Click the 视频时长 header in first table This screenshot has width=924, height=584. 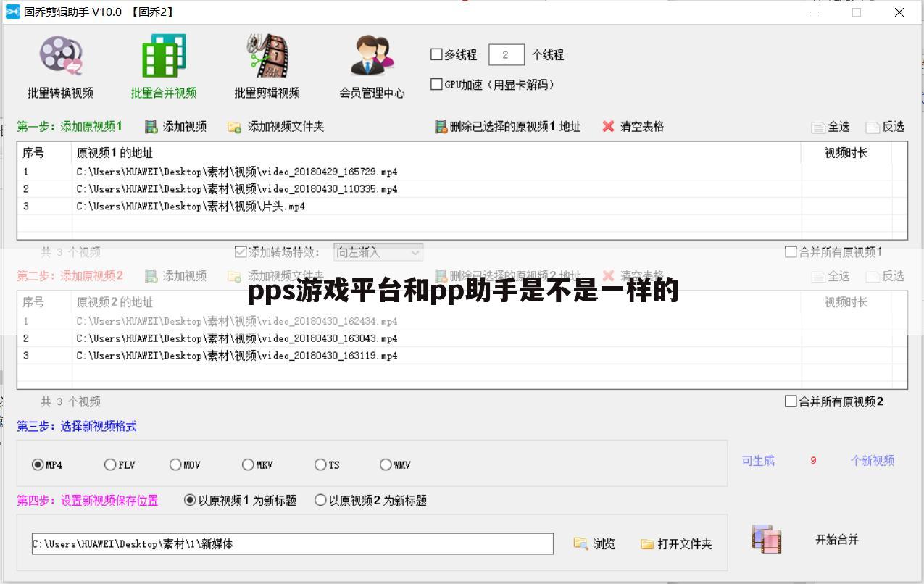[x=846, y=153]
